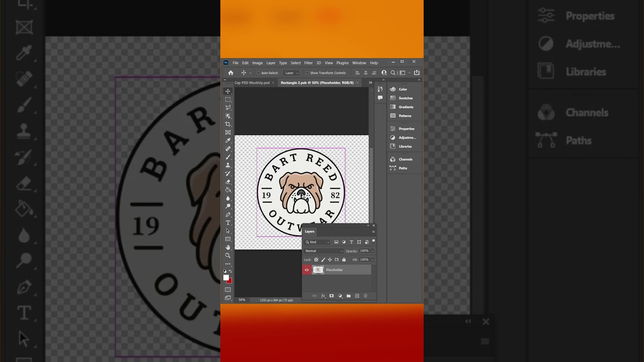Open the Normal blend mode dropdown
The height and width of the screenshot is (362, 644).
point(324,251)
